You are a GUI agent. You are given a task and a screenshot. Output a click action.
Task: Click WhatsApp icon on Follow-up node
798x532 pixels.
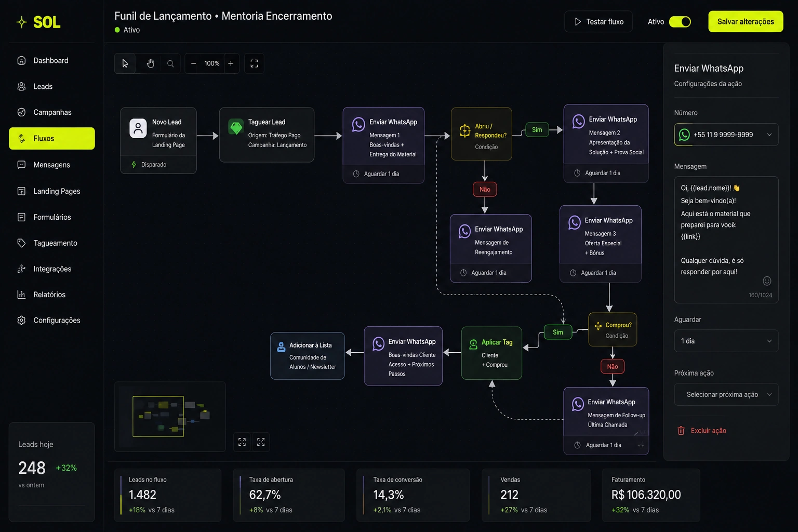tap(578, 404)
